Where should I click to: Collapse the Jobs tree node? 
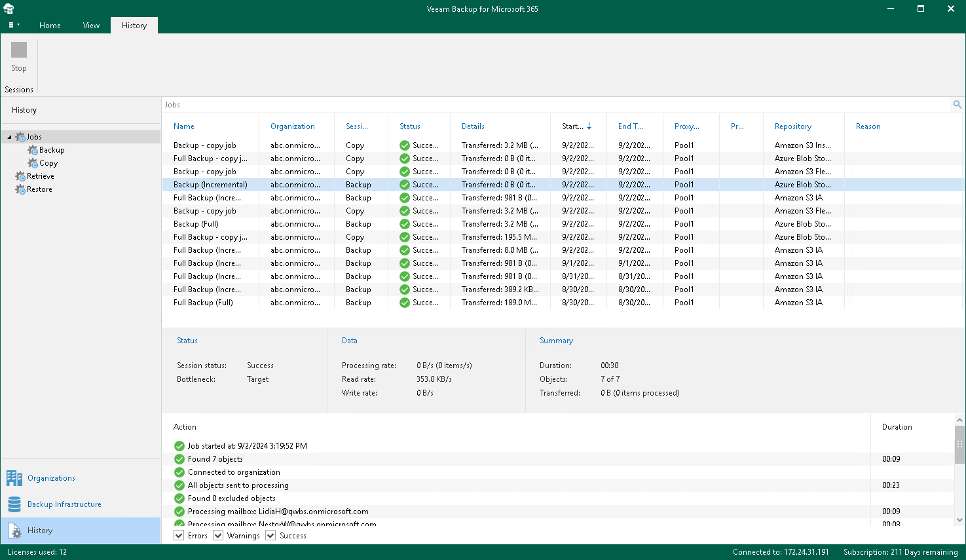click(x=9, y=137)
